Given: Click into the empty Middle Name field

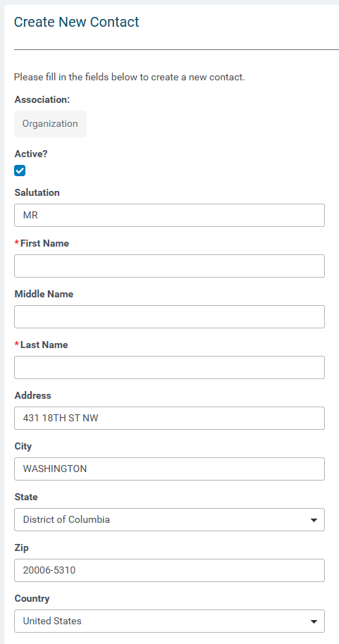Looking at the screenshot, I should click(x=169, y=316).
